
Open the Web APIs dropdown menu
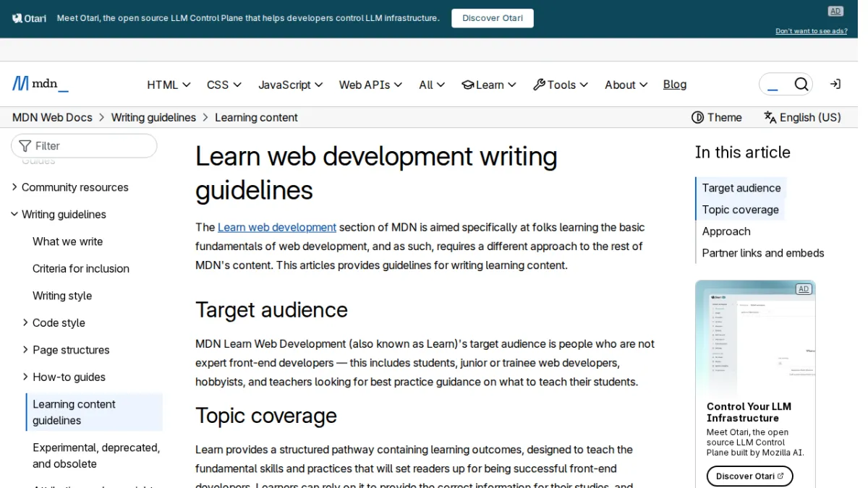point(370,85)
